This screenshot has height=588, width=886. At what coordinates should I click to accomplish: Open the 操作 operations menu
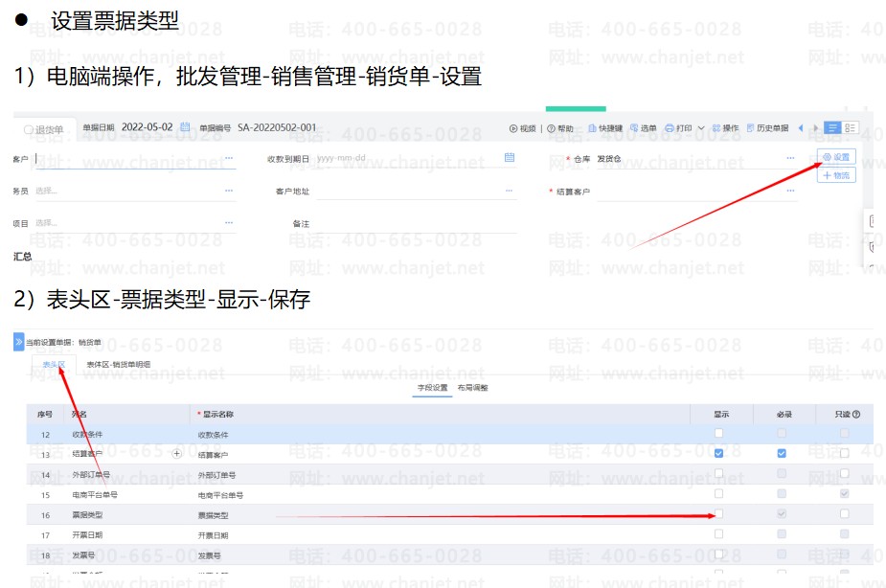[x=725, y=128]
